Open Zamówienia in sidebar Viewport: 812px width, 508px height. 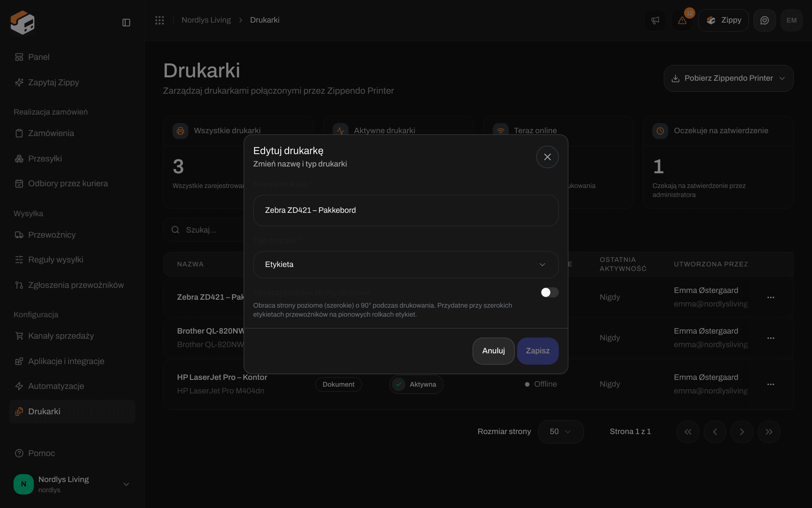(x=72, y=133)
